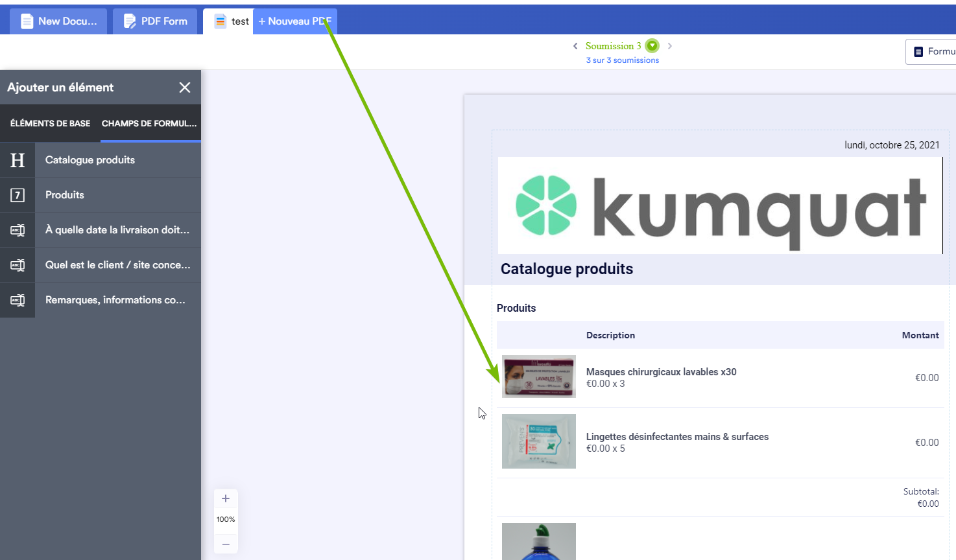Screen dimensions: 956x560
Task: Open the Soumission 3 green dropdown
Action: pyautogui.click(x=652, y=46)
